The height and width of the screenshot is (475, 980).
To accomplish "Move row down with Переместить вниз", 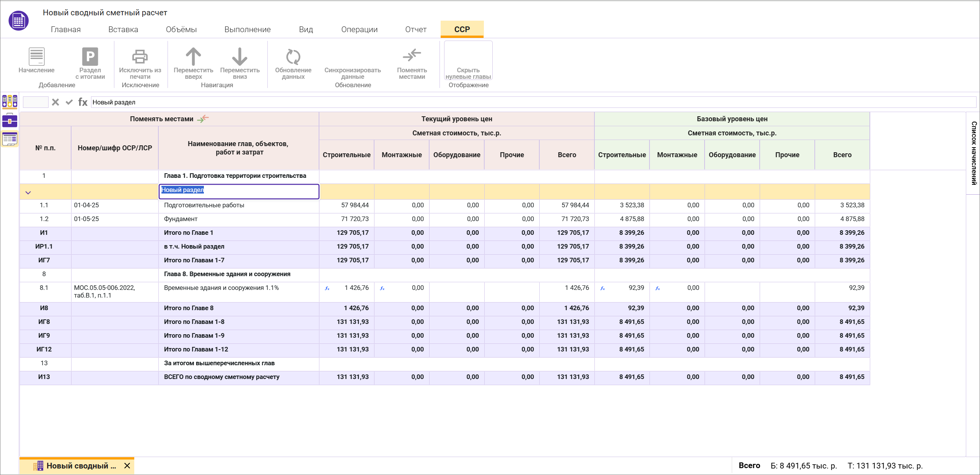I will click(240, 57).
